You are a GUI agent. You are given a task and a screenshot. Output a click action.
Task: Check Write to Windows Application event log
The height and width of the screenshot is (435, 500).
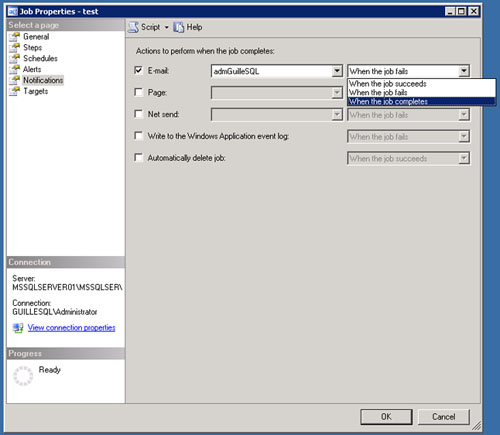(x=138, y=136)
